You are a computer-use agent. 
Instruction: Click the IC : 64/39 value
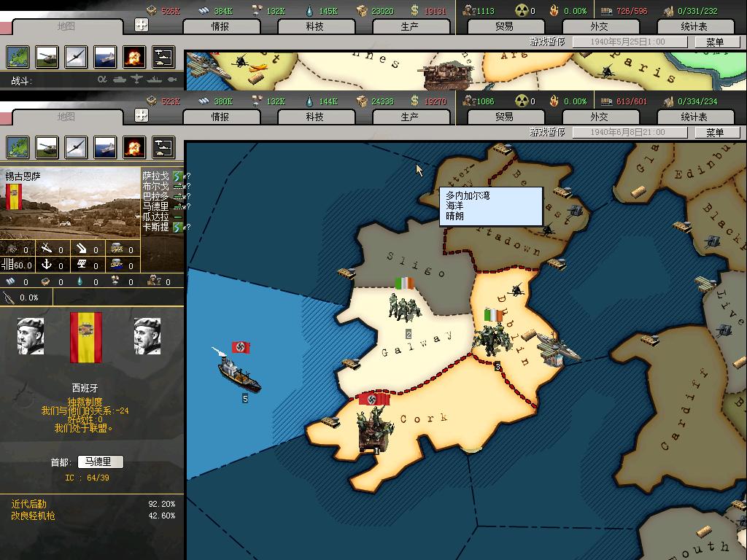[x=88, y=478]
